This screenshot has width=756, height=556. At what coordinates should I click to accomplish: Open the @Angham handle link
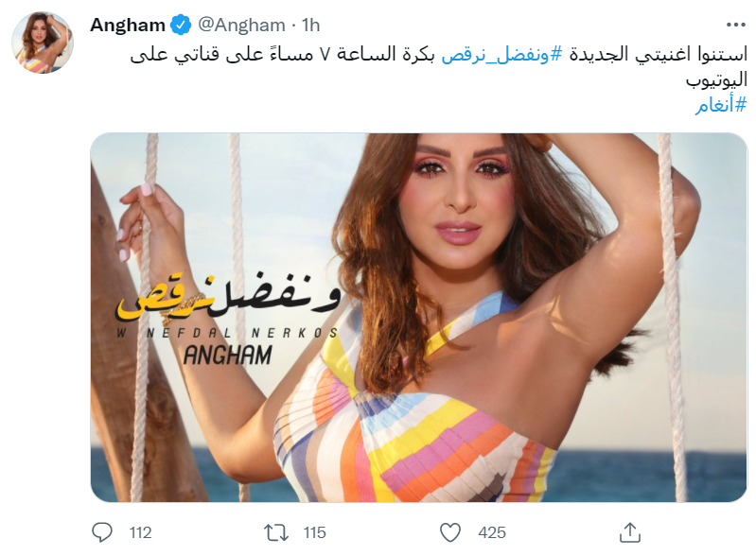point(241,25)
